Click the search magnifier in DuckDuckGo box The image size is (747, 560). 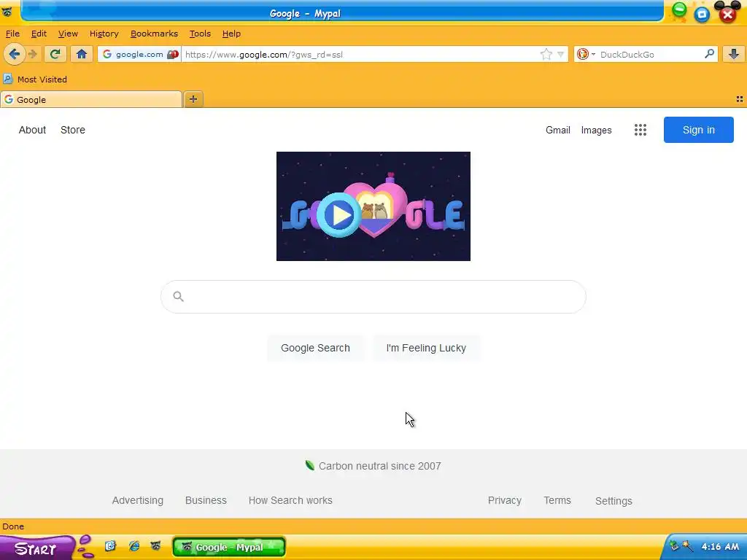point(709,54)
